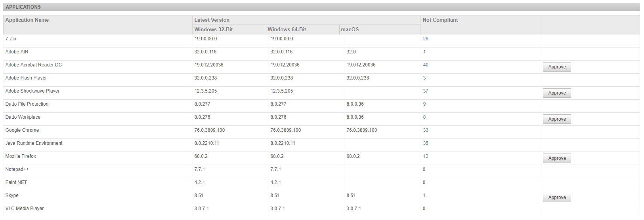Open Adobe Flash Player non-compliant count 3
This screenshot has height=220, width=644.
(424, 78)
